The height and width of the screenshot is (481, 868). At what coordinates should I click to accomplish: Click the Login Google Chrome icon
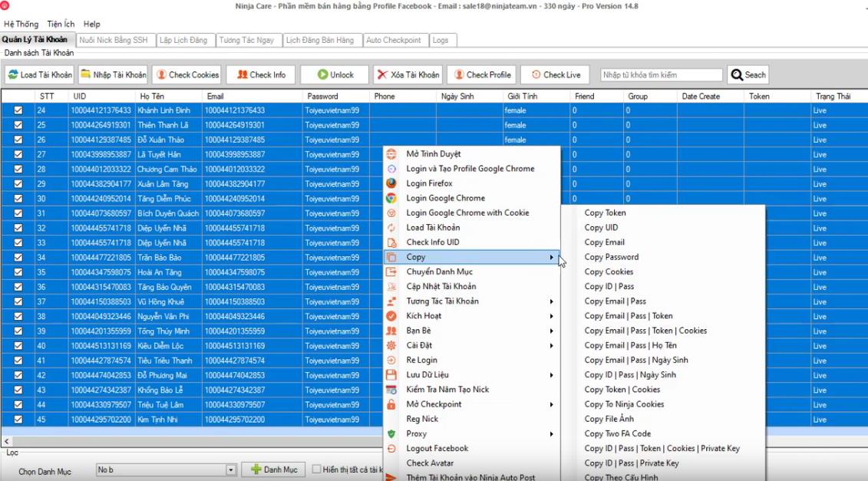pos(391,198)
